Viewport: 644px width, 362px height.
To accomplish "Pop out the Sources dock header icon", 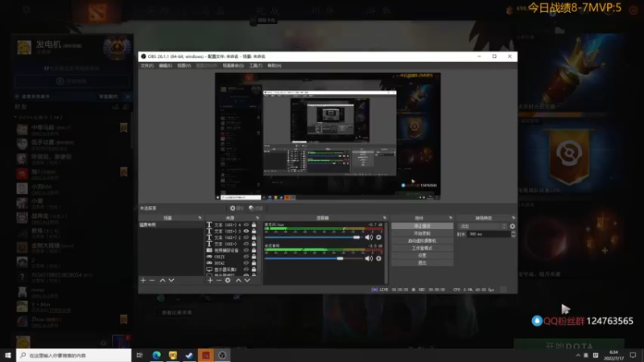I will tap(258, 218).
